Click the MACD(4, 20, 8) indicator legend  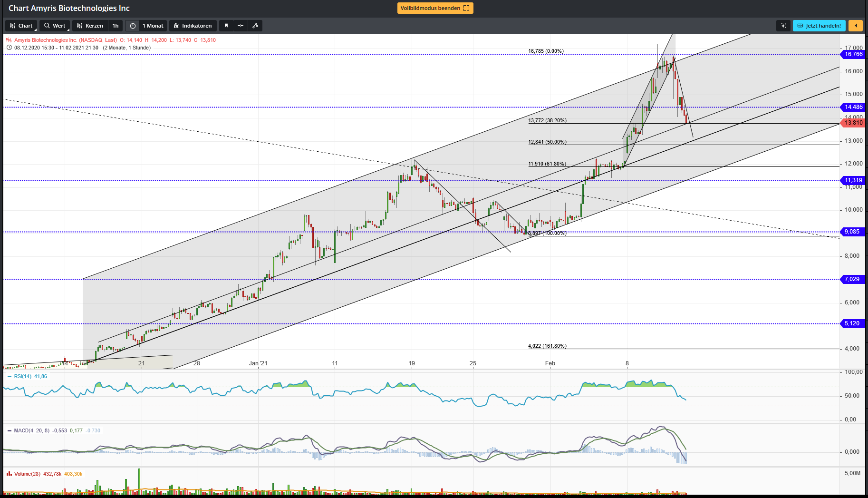pos(31,430)
